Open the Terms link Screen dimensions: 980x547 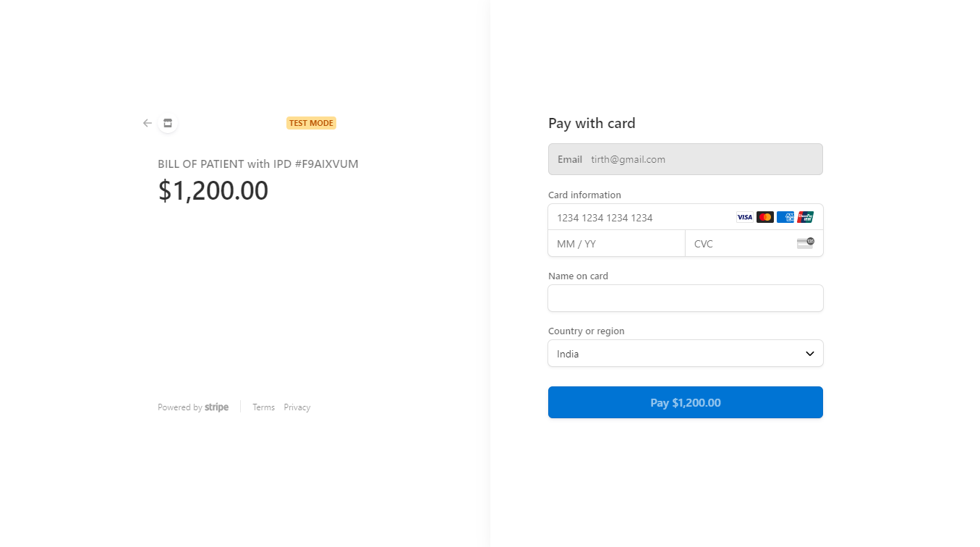coord(263,407)
